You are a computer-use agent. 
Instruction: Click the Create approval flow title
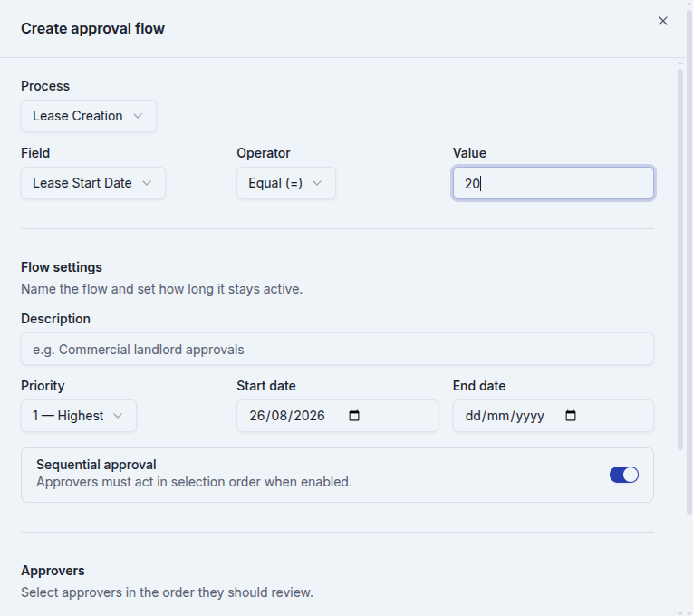click(92, 28)
